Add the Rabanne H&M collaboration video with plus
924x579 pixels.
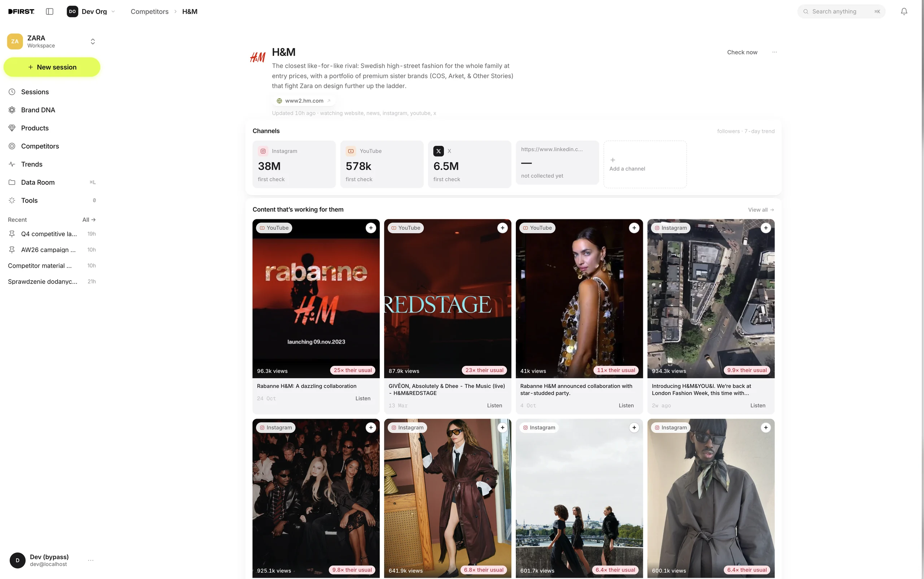click(371, 228)
